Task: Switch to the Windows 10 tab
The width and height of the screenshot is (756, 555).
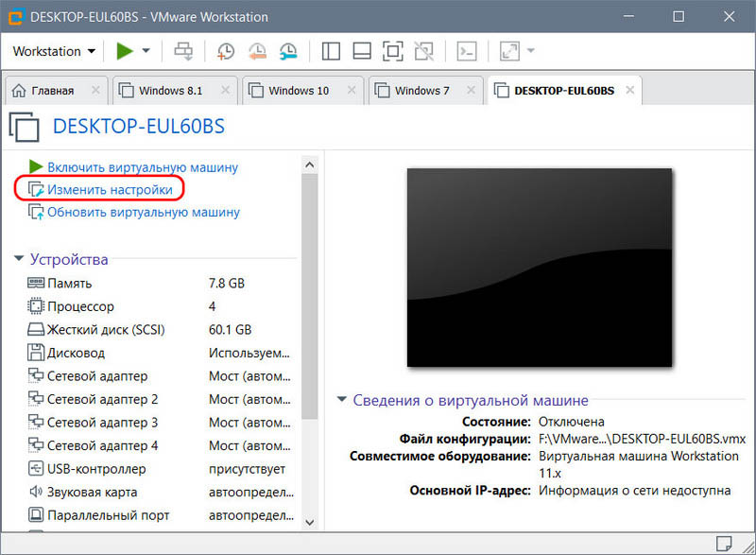Action: pyautogui.click(x=299, y=91)
